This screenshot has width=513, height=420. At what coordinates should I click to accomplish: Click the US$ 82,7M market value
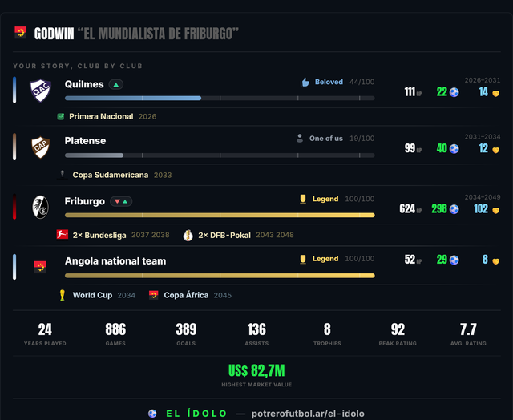(x=256, y=371)
